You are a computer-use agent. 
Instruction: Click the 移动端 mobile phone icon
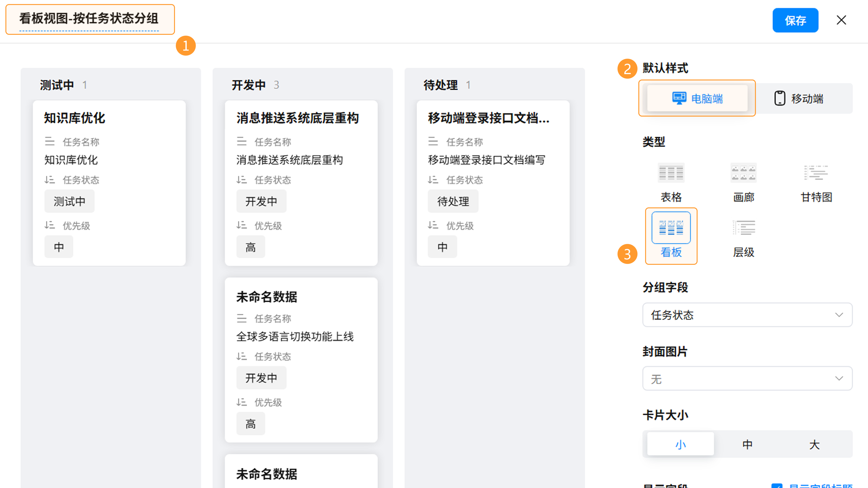[x=779, y=98]
